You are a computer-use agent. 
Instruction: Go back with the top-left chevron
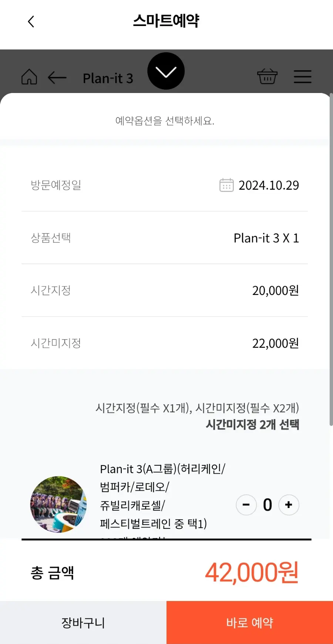tap(31, 21)
